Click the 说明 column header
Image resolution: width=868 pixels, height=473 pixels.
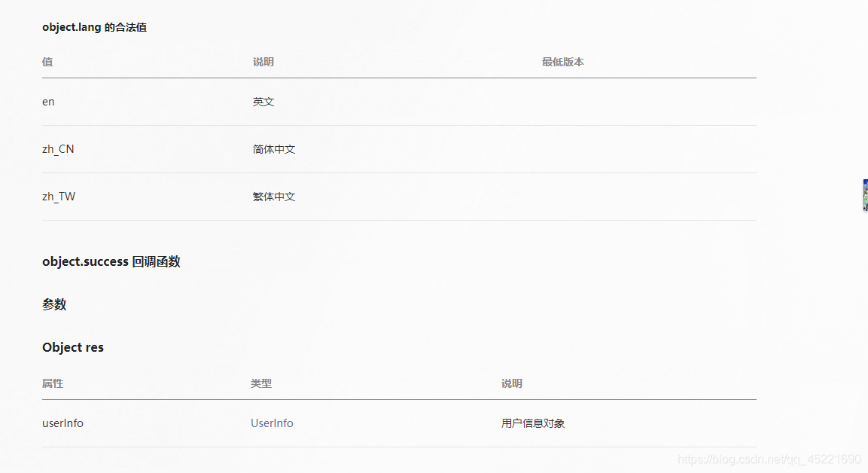263,62
